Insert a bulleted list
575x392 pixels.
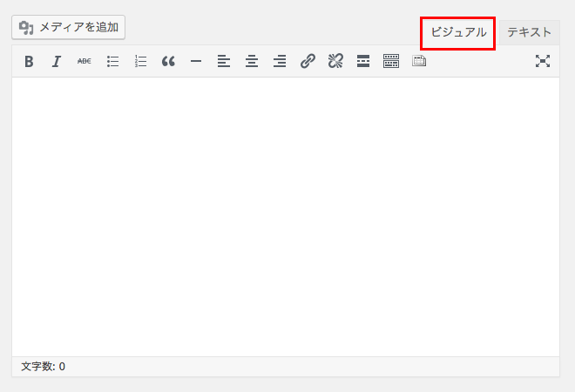112,61
